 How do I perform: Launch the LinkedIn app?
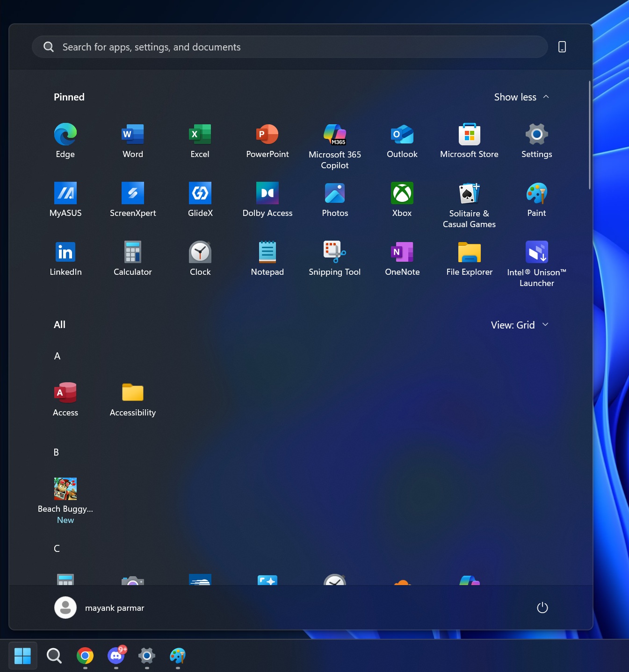click(65, 258)
